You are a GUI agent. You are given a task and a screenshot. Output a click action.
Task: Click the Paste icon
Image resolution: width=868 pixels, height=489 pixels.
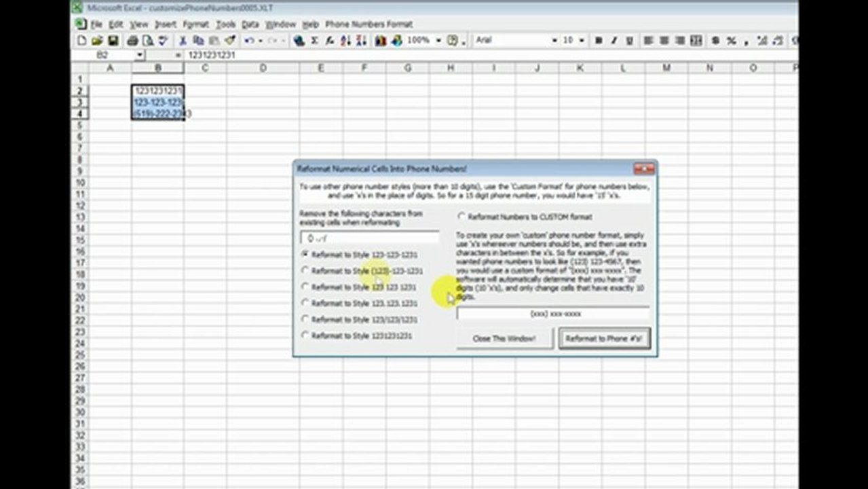(x=213, y=41)
